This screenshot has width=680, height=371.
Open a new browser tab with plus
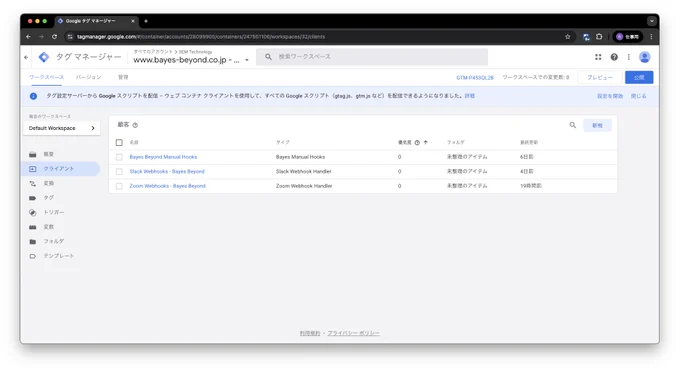tap(146, 21)
